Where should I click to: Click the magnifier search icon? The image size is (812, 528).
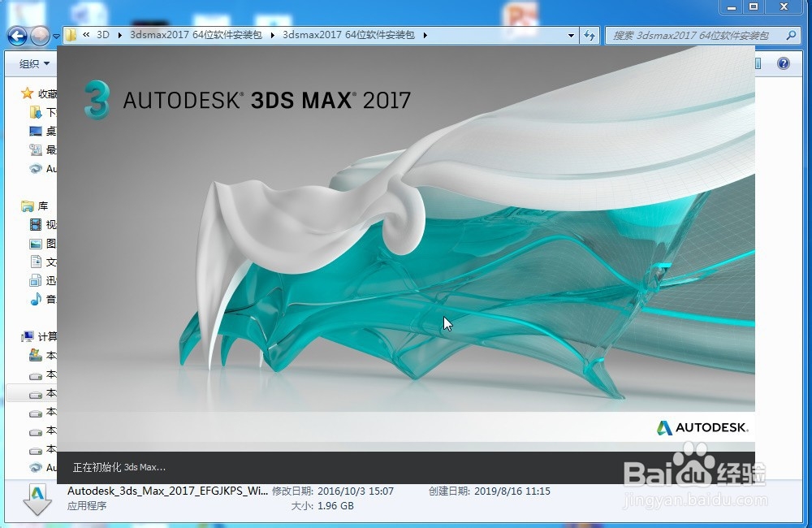[791, 35]
